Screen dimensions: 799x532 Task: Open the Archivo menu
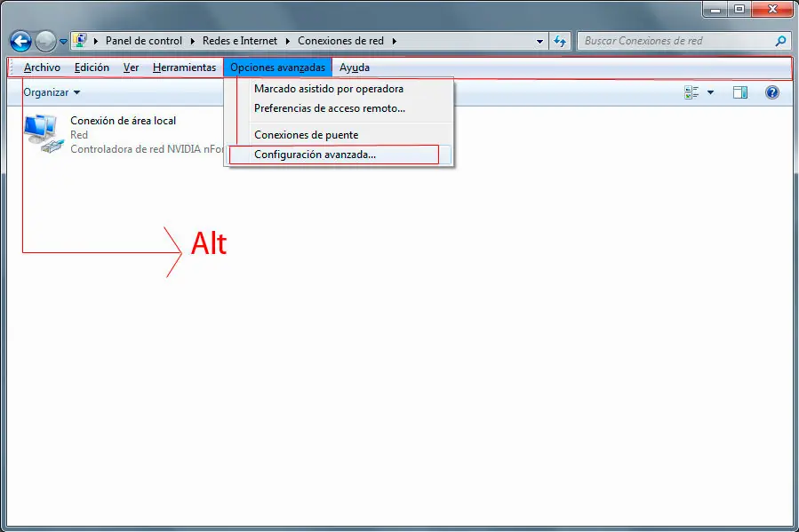tap(42, 67)
